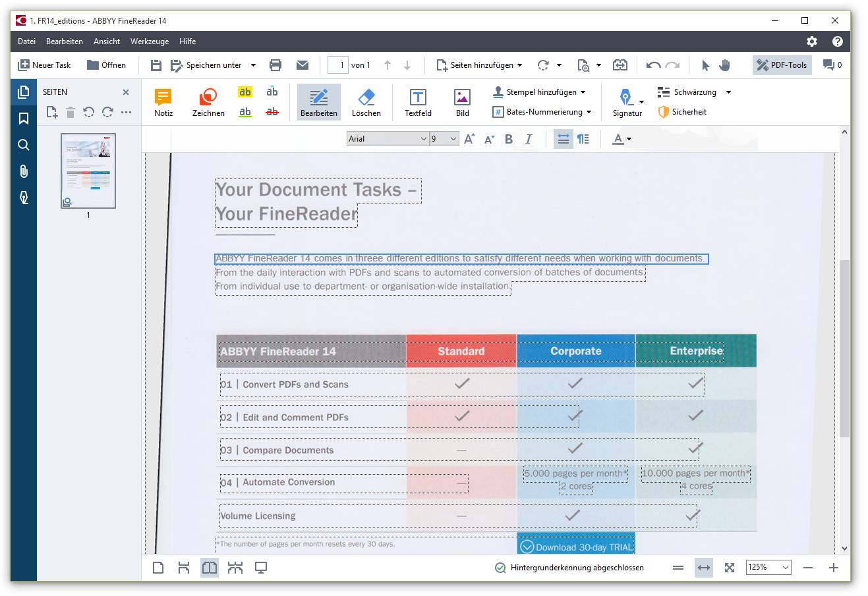868x596 pixels.
Task: Open the Ansicht menu
Action: coord(107,41)
